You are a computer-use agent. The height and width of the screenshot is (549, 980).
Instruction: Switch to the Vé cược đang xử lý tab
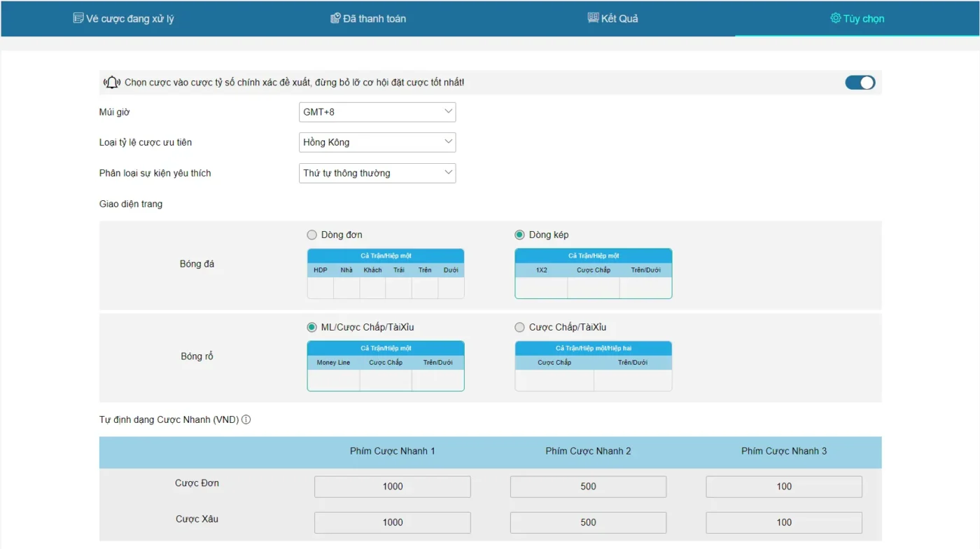coord(124,19)
